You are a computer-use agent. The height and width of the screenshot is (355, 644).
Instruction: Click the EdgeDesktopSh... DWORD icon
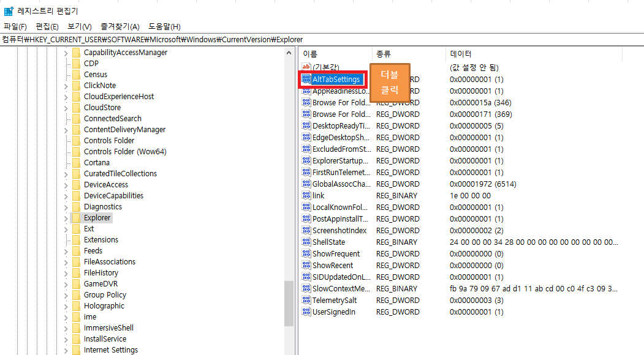click(x=306, y=137)
